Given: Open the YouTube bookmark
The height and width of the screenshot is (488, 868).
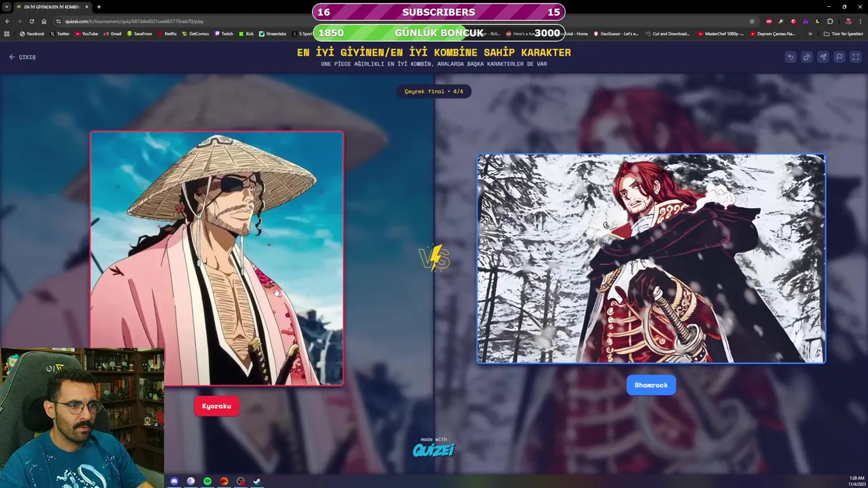Looking at the screenshot, I should click(x=86, y=33).
